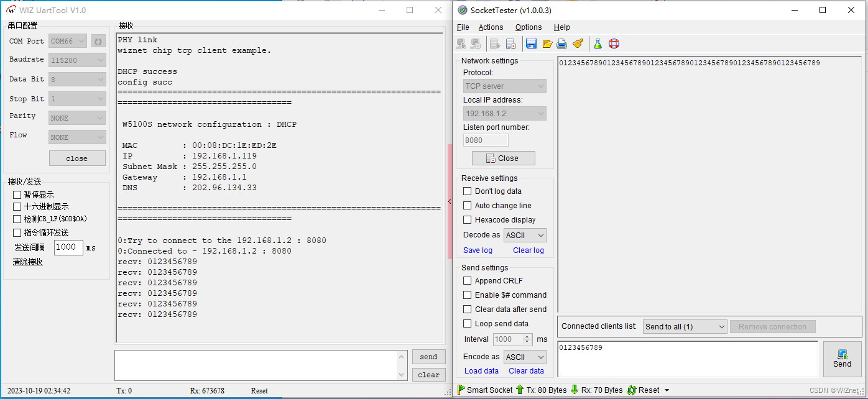
Task: Click the connect-client toolbar icon in SocketTester
Action: click(x=461, y=44)
